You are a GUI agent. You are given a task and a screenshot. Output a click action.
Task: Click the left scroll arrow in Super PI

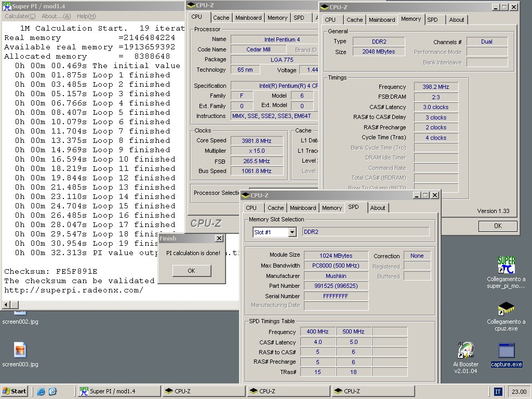[x=6, y=304]
